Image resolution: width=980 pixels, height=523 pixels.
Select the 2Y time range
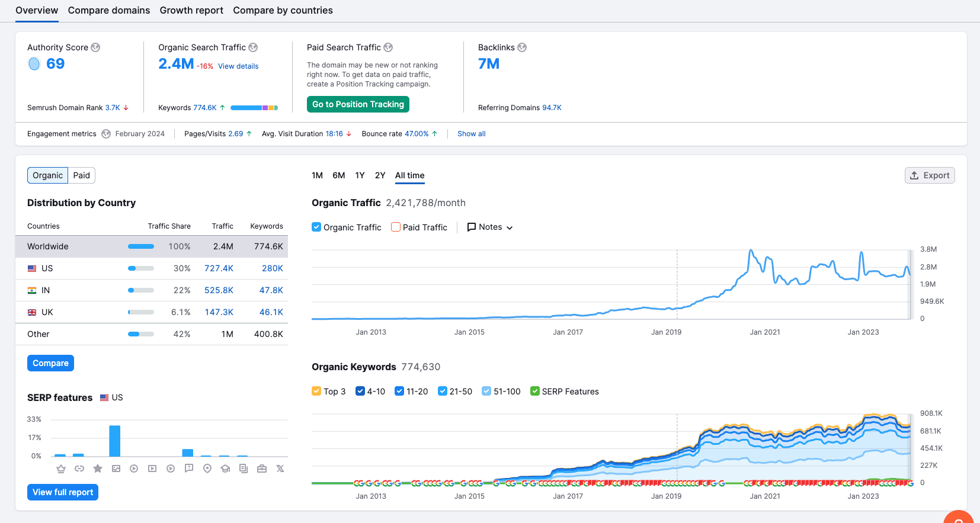point(380,175)
